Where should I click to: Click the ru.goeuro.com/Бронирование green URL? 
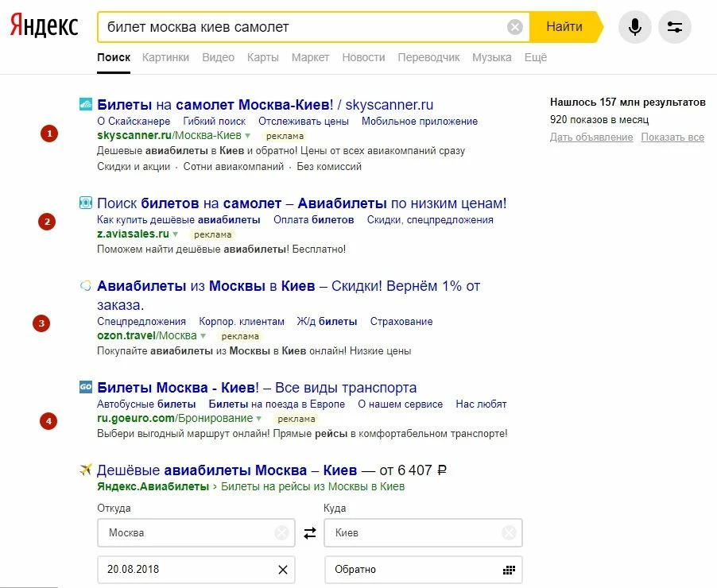tap(175, 419)
